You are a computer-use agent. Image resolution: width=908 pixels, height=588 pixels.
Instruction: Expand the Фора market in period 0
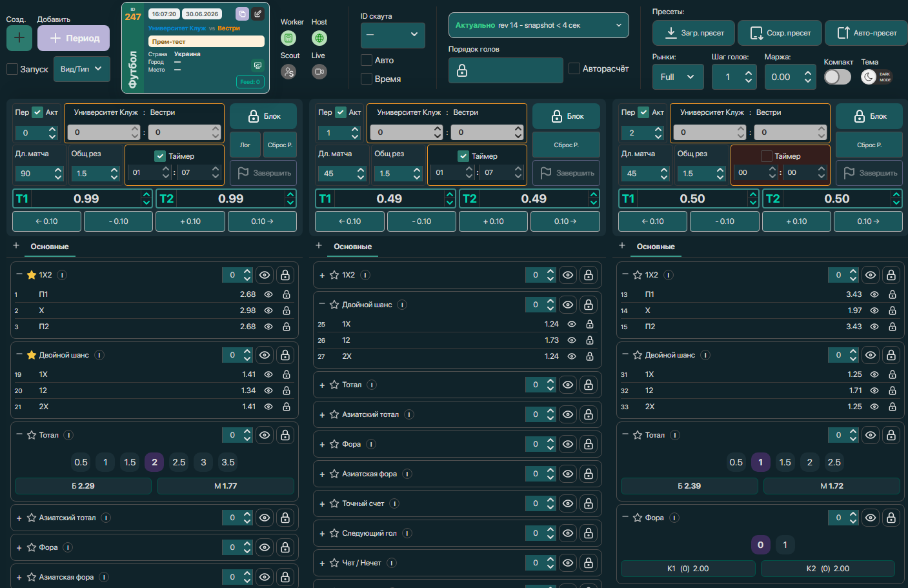tap(19, 547)
